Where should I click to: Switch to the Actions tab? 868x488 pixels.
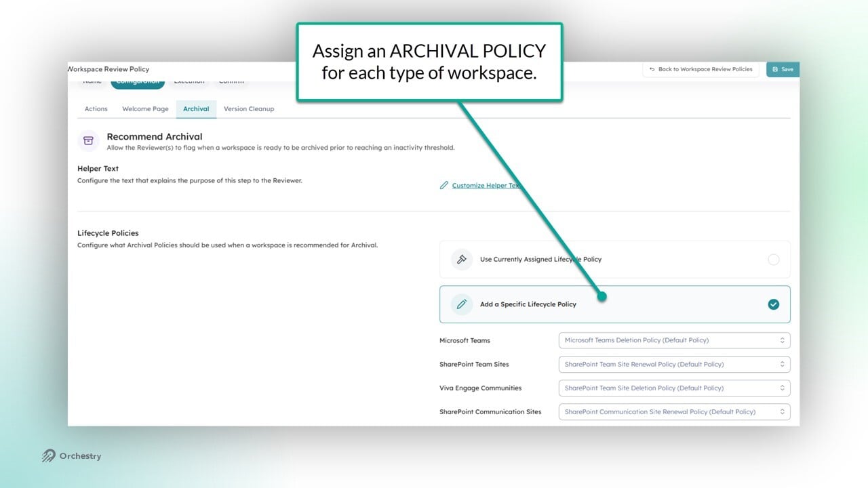click(96, 108)
